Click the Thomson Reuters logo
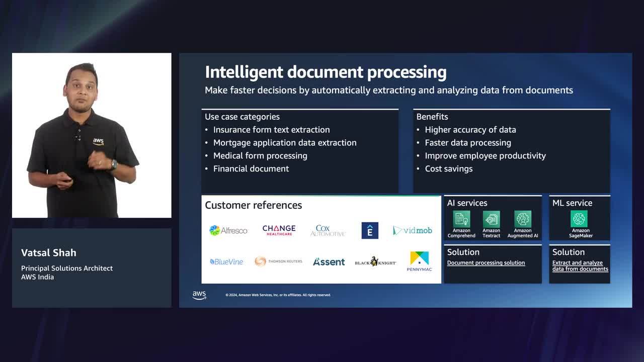The image size is (644, 362). coord(278,261)
